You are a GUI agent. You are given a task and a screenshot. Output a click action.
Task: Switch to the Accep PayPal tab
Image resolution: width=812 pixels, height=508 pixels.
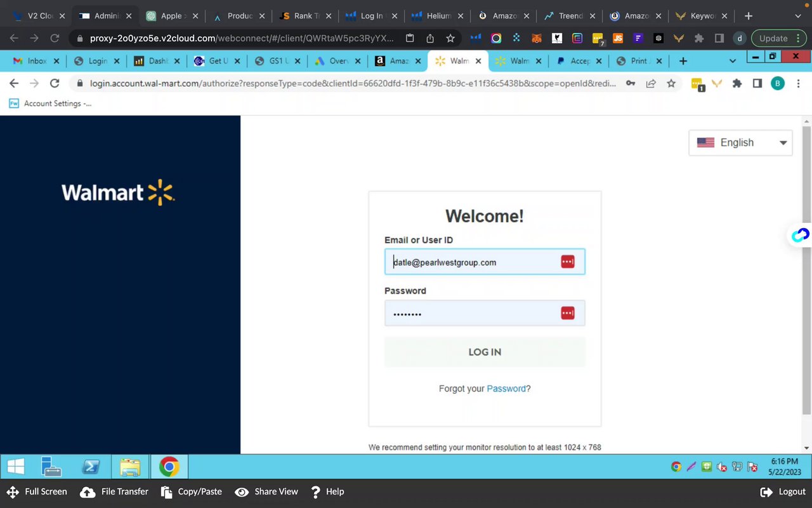click(x=579, y=61)
